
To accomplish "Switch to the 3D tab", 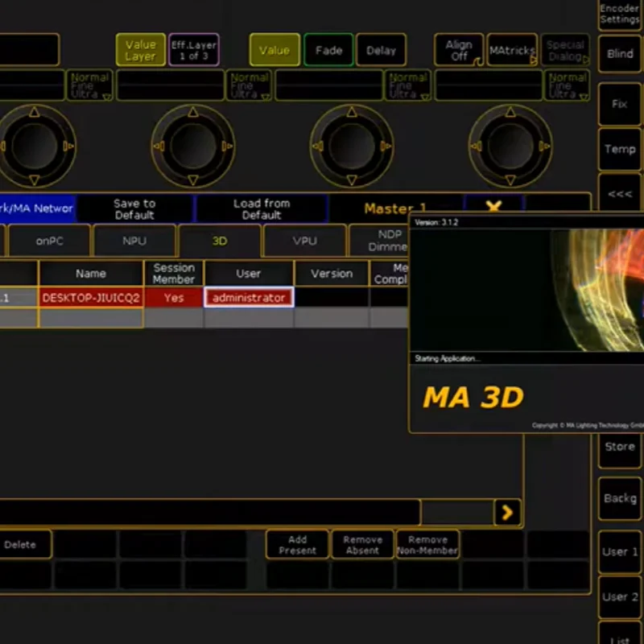I will tap(220, 241).
